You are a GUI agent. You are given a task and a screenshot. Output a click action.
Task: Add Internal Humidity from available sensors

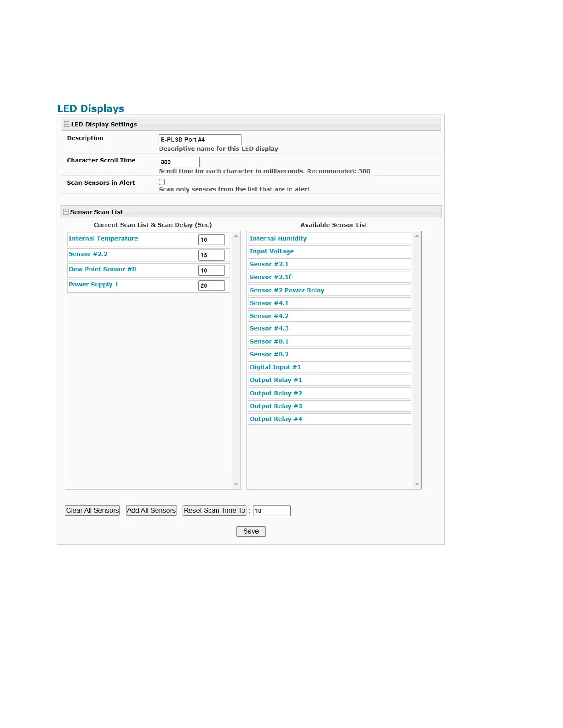pos(329,238)
